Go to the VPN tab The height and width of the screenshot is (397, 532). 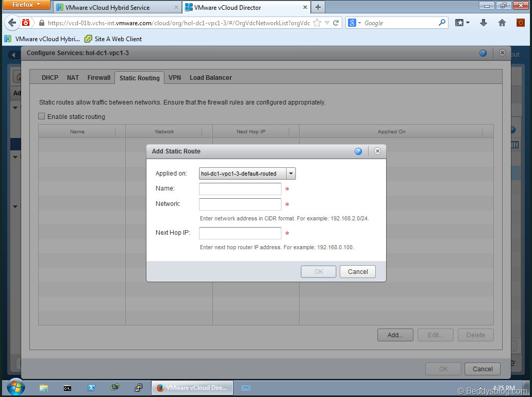(x=175, y=78)
